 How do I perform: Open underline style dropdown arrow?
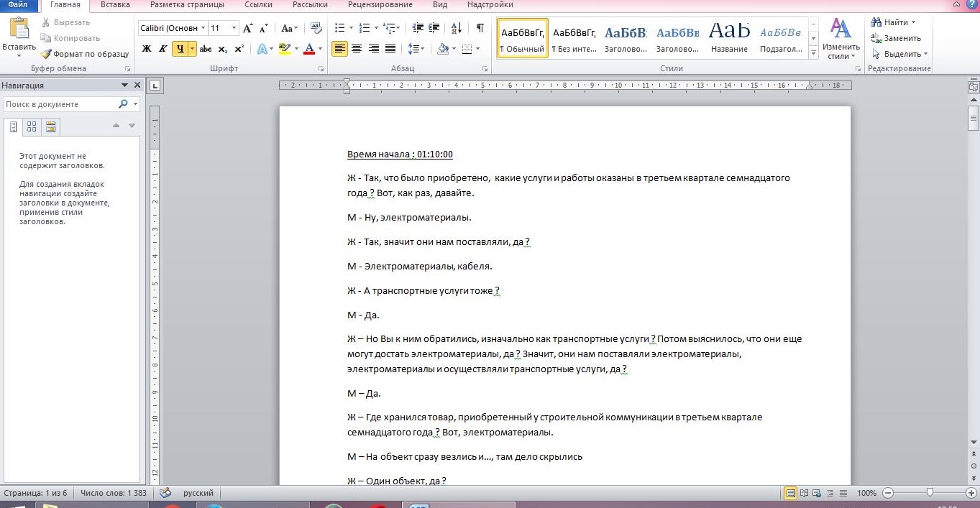pyautogui.click(x=192, y=49)
